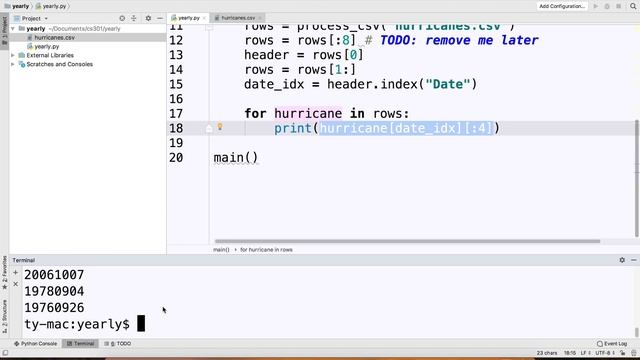Click the locate/scroll-from-source target icon in Project panel

coord(122,18)
